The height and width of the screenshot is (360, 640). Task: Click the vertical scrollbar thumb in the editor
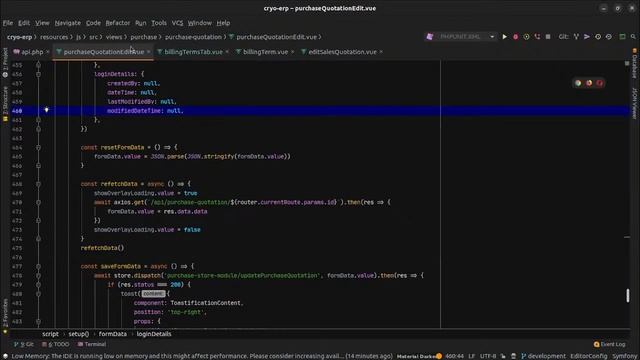coord(628,296)
